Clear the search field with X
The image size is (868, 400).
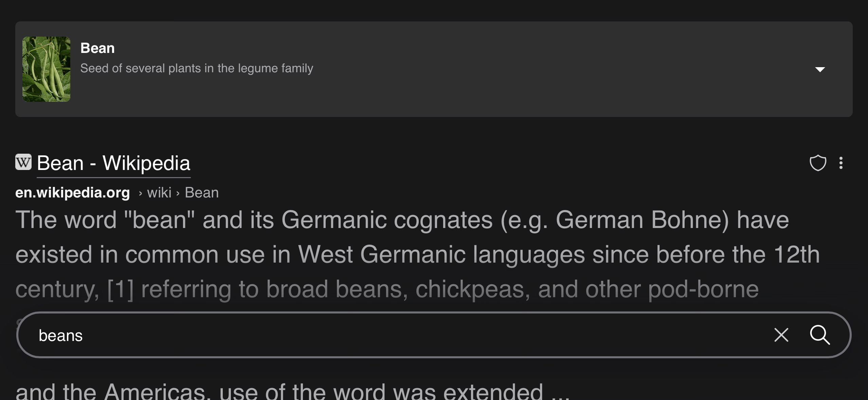[781, 335]
